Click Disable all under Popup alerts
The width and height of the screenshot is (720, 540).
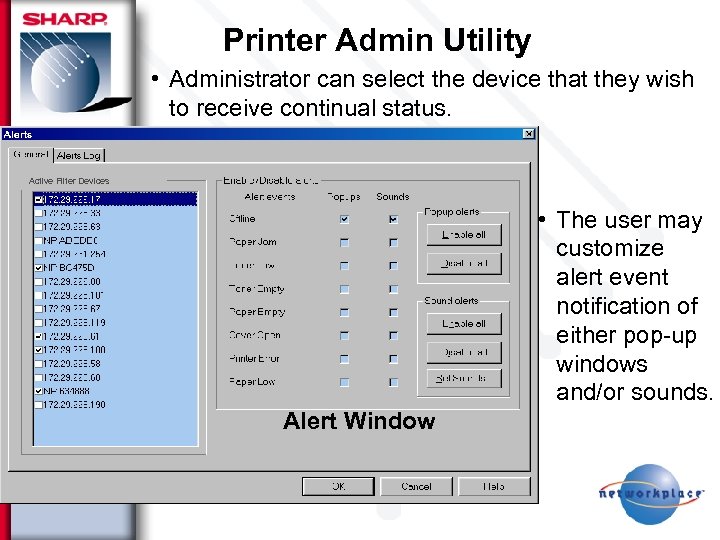[464, 264]
